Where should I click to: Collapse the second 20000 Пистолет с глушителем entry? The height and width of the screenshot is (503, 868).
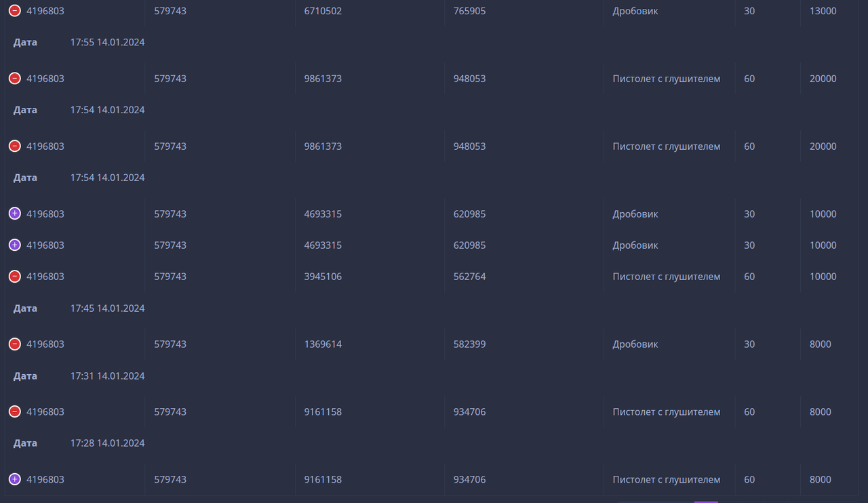pos(14,146)
